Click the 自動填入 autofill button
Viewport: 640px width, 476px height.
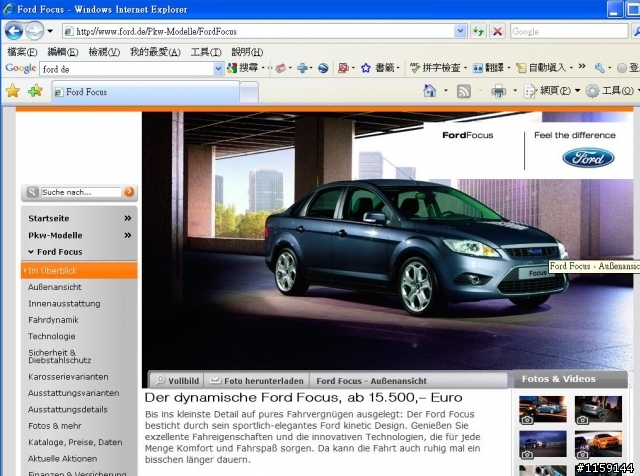[x=541, y=68]
